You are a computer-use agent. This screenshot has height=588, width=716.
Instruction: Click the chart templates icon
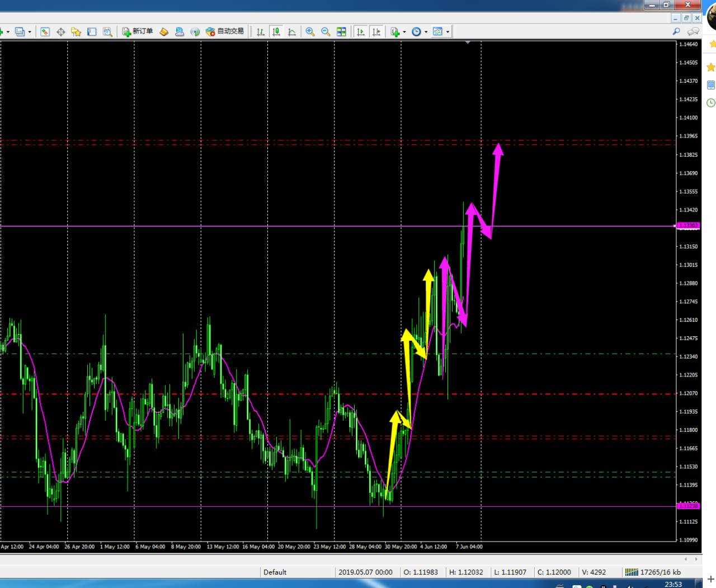(437, 32)
